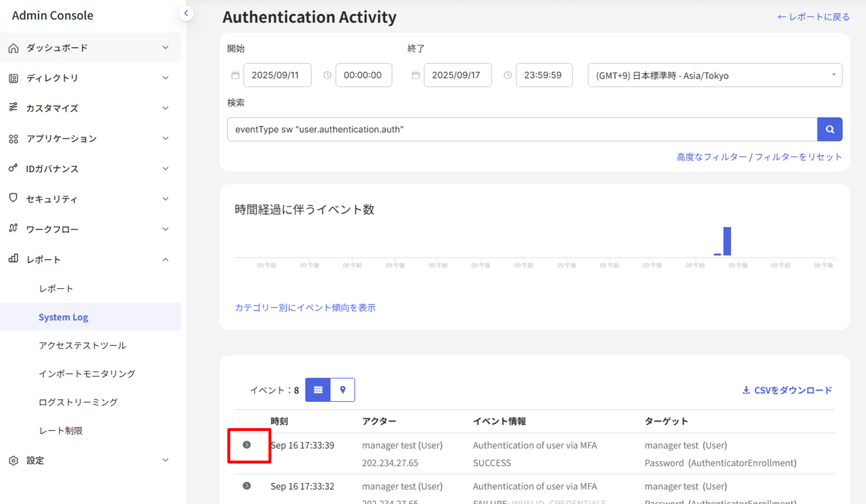Click the blue search magnifier button
The height and width of the screenshot is (504, 866).
[x=829, y=129]
